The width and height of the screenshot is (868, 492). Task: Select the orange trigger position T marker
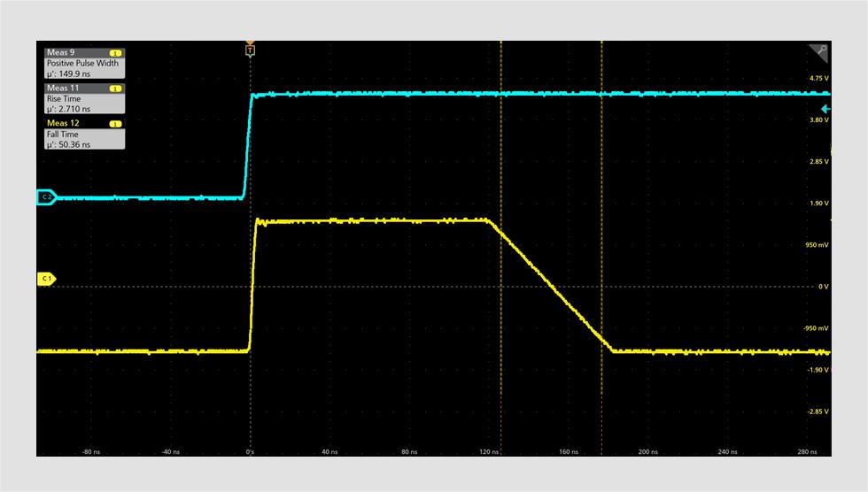click(250, 50)
